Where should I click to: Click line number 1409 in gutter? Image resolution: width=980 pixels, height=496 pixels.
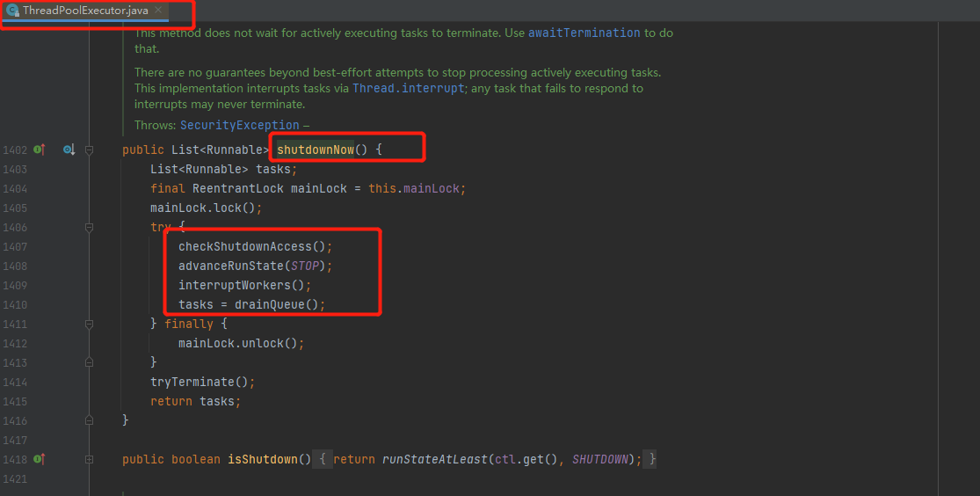tap(15, 286)
